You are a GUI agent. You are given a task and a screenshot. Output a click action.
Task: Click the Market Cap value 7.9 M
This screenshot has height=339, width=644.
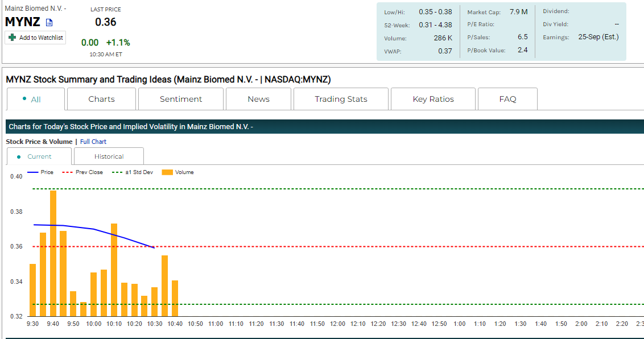coord(519,12)
